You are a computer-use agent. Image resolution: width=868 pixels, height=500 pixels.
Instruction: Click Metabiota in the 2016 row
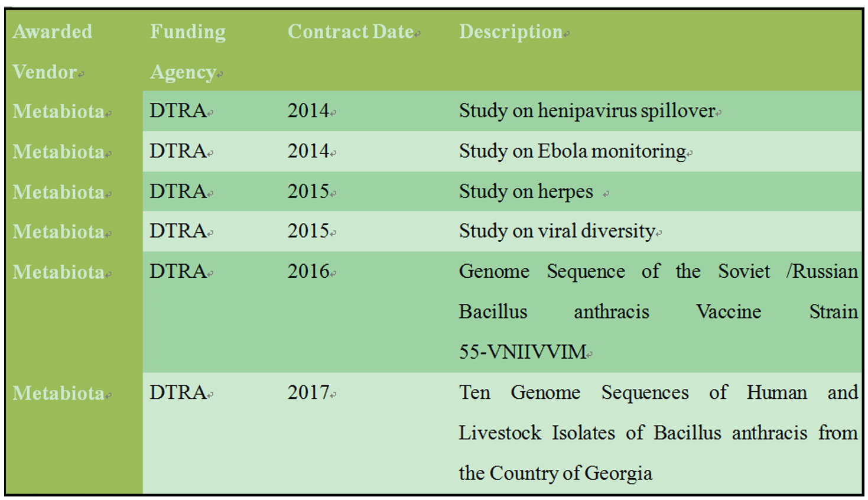pos(58,272)
